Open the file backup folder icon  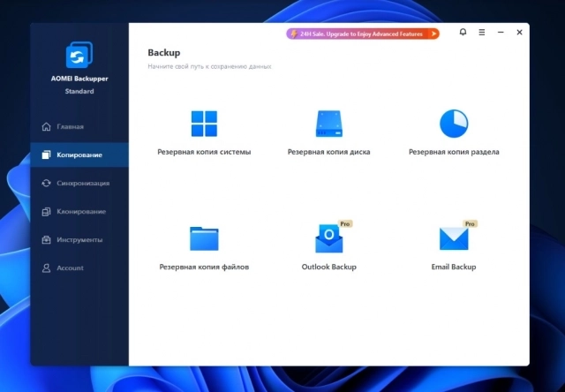click(204, 238)
